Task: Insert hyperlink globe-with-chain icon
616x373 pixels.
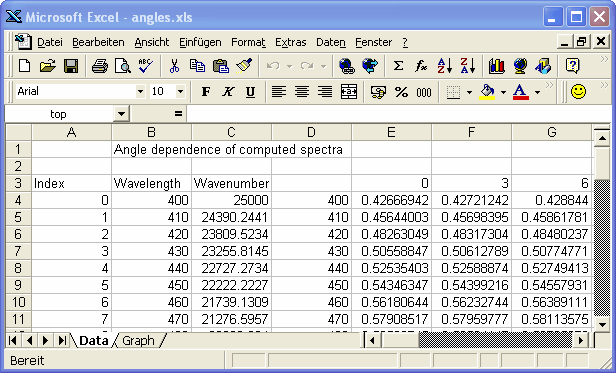Action: tap(347, 66)
